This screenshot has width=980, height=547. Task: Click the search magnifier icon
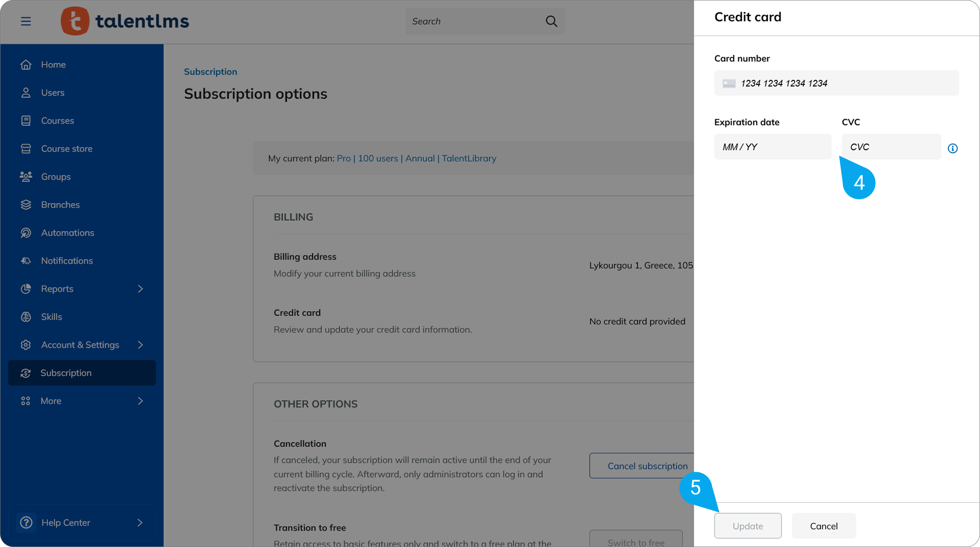point(551,21)
